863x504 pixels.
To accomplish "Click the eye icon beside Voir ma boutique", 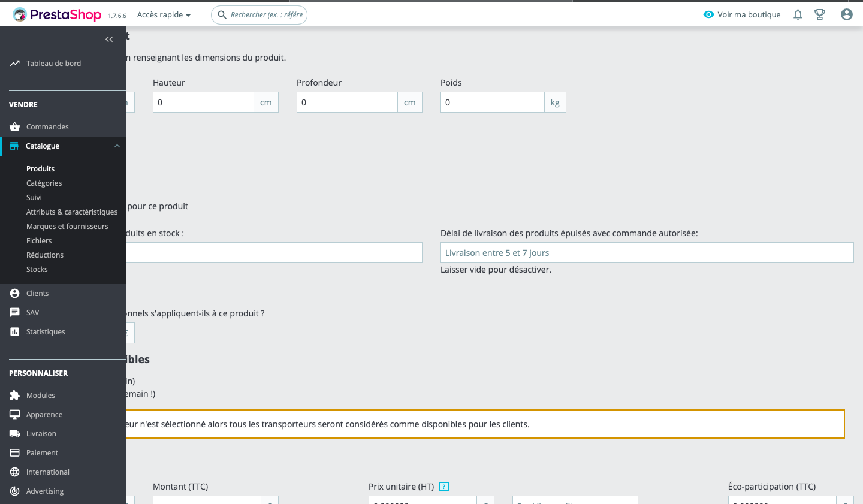I will (708, 14).
